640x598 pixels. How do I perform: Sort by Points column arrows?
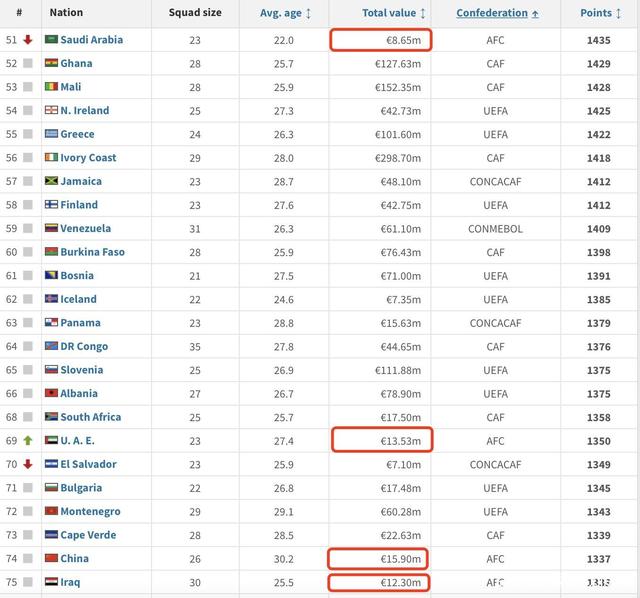(618, 13)
